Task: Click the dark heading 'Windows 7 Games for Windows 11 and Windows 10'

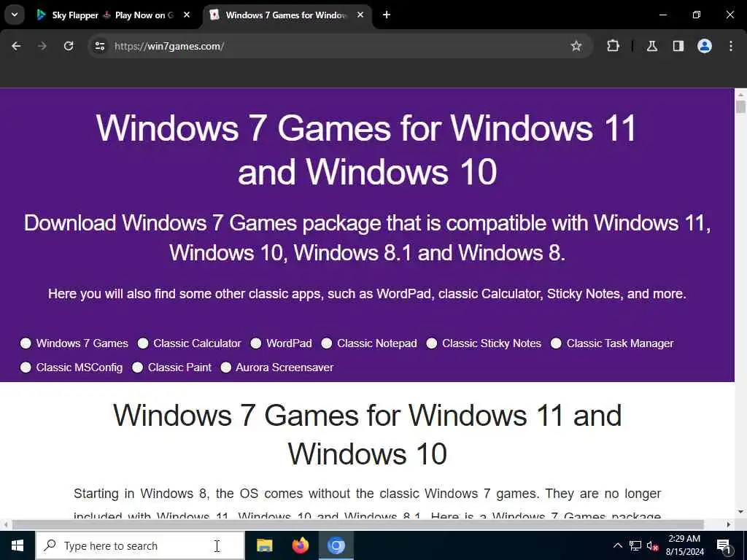Action: [368, 435]
